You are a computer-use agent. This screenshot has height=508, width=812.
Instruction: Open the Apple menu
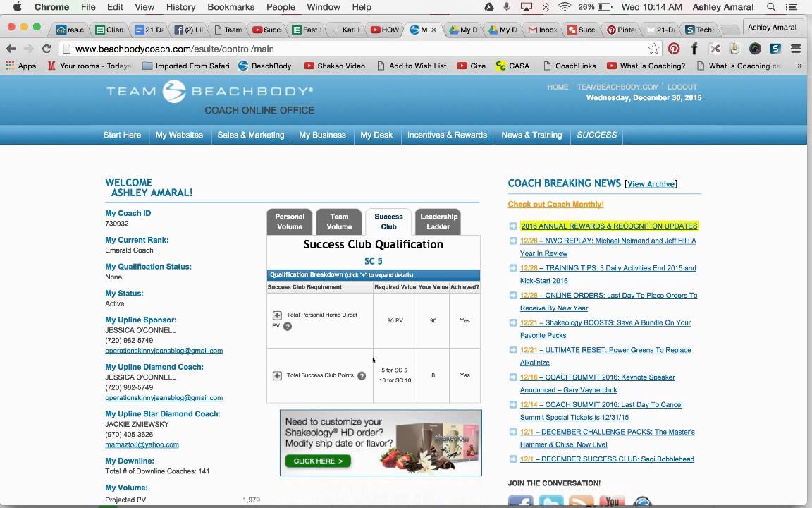[17, 7]
